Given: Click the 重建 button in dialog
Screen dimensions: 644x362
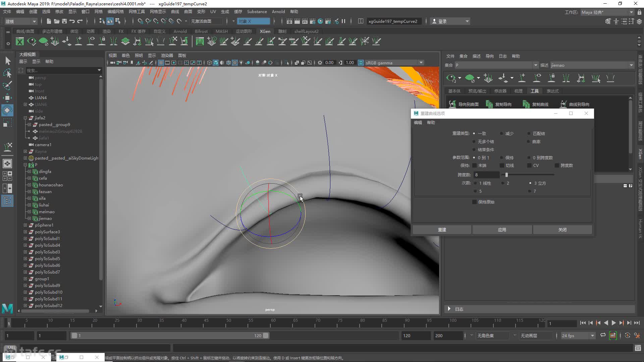Looking at the screenshot, I should (x=442, y=230).
